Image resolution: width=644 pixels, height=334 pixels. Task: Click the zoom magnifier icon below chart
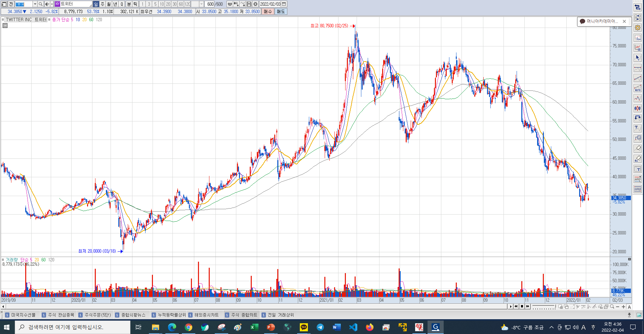tap(612, 306)
